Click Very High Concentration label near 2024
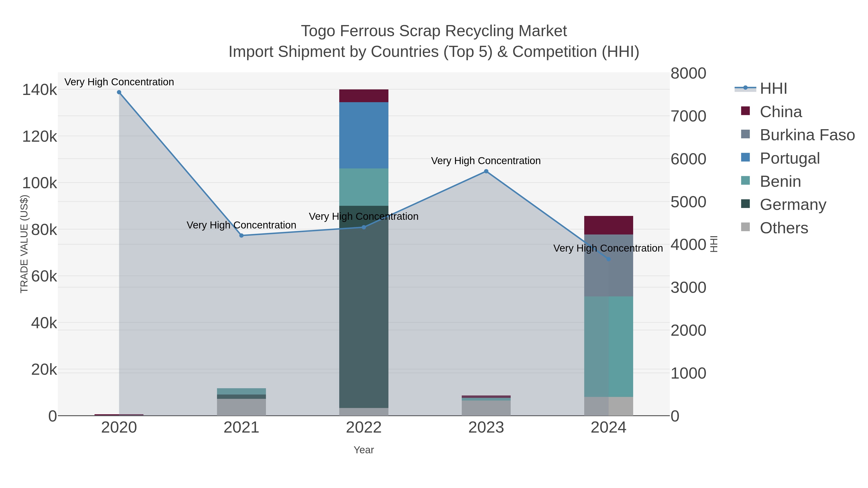 pos(608,248)
